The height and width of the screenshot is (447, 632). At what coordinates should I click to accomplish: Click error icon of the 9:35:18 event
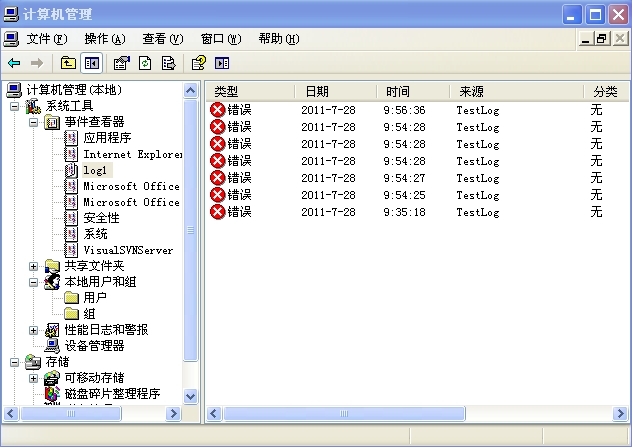[x=217, y=212]
